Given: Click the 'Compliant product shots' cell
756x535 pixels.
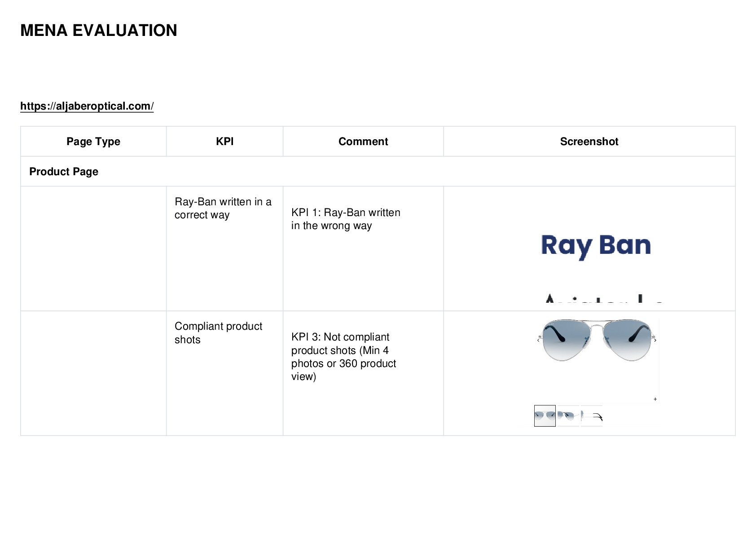Looking at the screenshot, I should tap(218, 333).
